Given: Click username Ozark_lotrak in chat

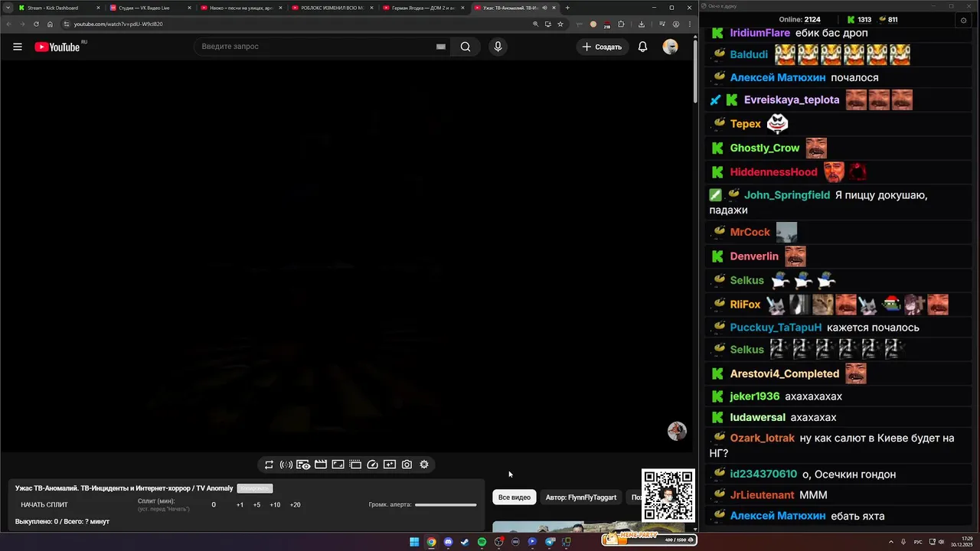Looking at the screenshot, I should click(763, 439).
